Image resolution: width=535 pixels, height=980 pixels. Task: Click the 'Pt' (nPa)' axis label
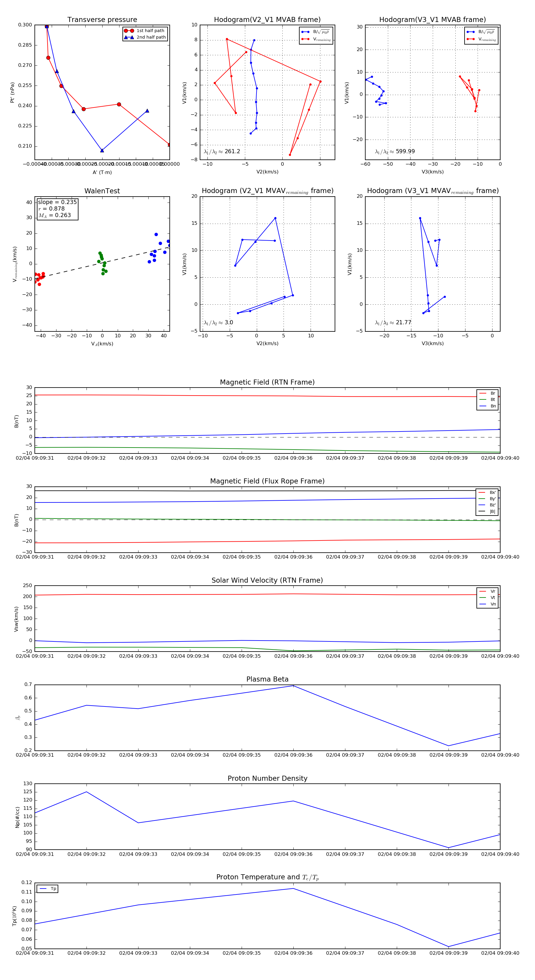pos(12,92)
